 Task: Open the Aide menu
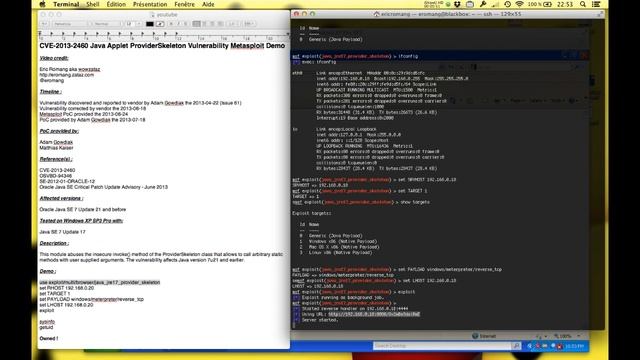(x=208, y=4)
